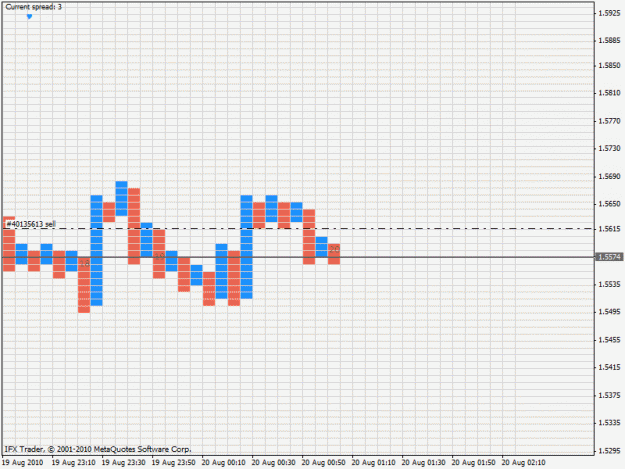The height and width of the screenshot is (469, 625).
Task: Click the hour marker 18 on the chart
Action: (x=85, y=263)
